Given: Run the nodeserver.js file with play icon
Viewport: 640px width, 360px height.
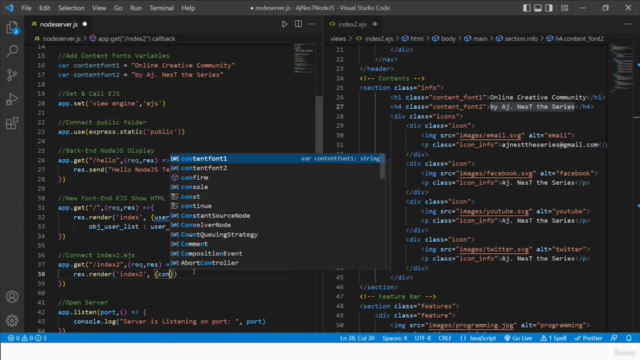Looking at the screenshot, I should tap(284, 24).
